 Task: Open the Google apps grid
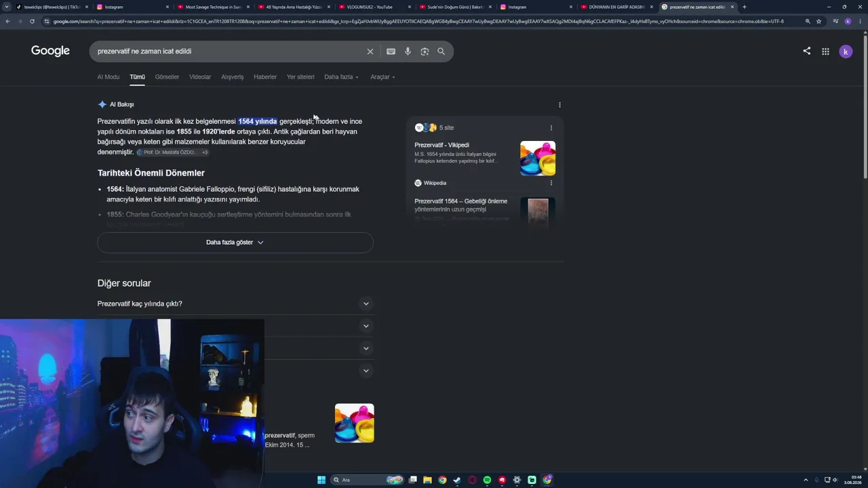pyautogui.click(x=825, y=52)
